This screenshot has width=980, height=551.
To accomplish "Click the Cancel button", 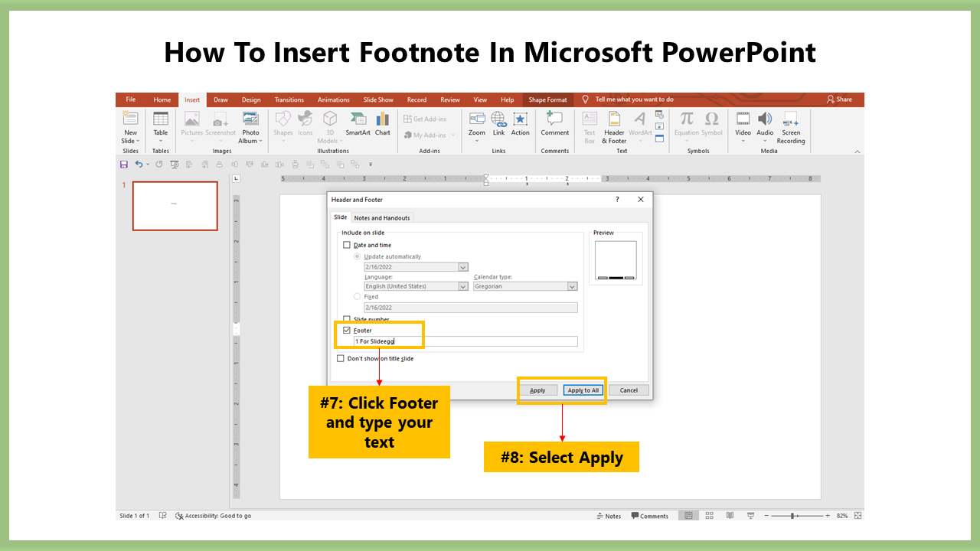I will (x=629, y=390).
